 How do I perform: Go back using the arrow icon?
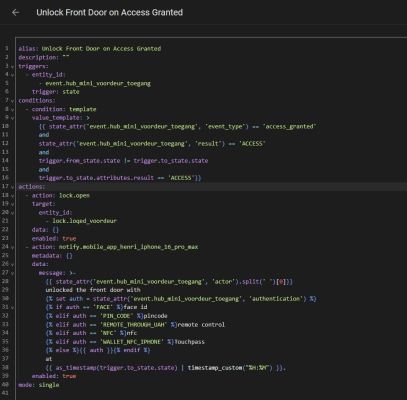pos(15,13)
